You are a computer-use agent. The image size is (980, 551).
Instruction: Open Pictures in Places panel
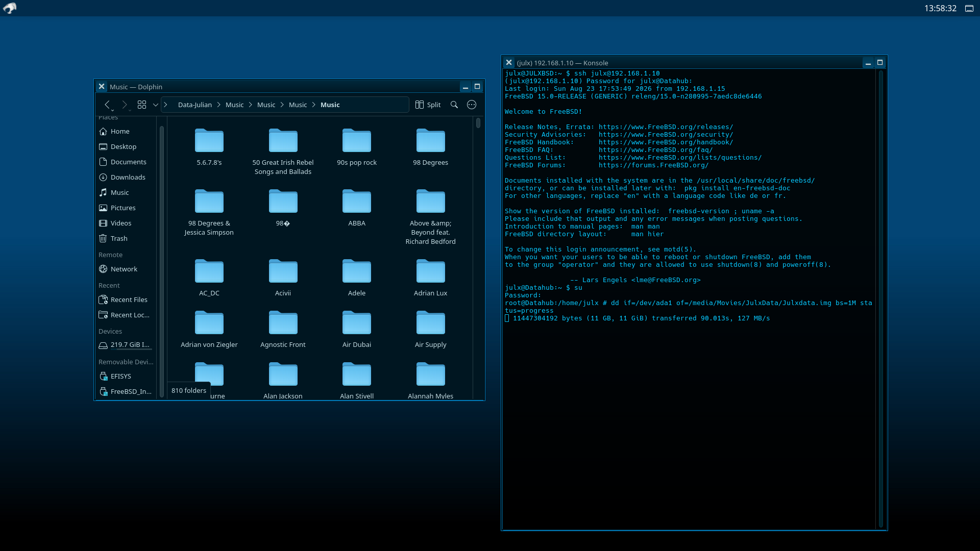(126, 208)
